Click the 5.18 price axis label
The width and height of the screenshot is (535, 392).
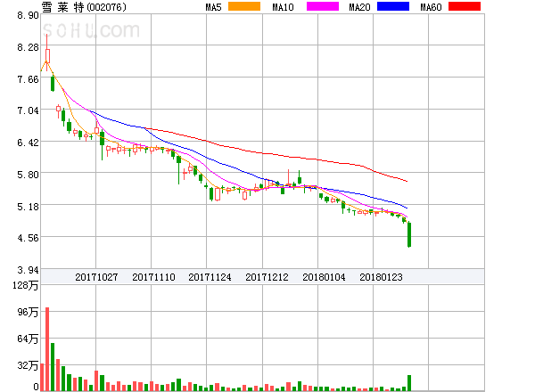coord(28,206)
